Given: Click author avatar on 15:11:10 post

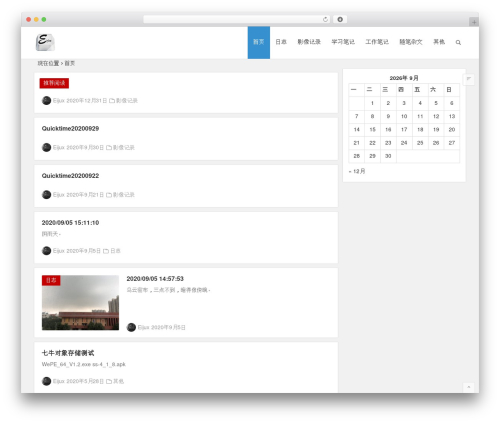Looking at the screenshot, I should pyautogui.click(x=46, y=251).
